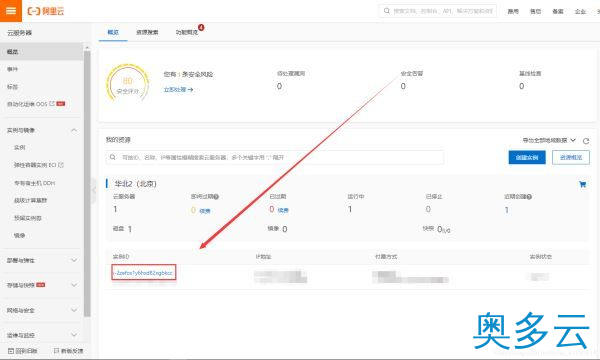Click the security score gauge showing 80
The width and height of the screenshot is (600, 360).
[x=127, y=84]
